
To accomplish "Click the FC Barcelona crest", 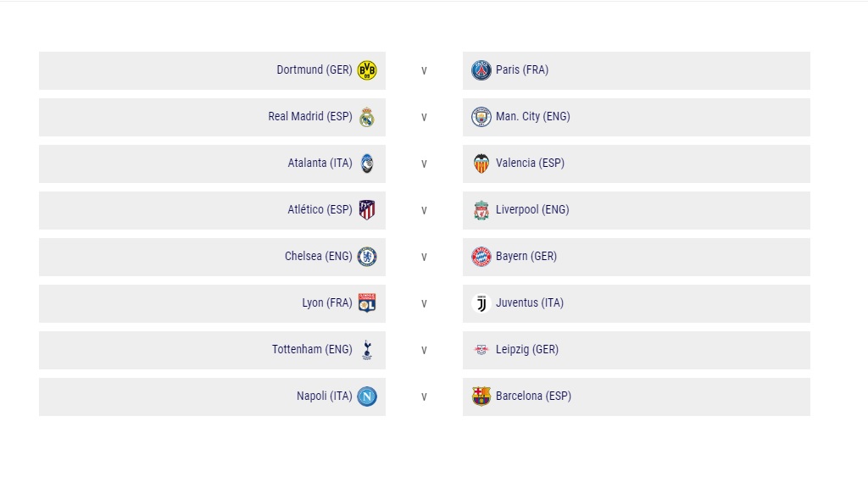I will coord(481,396).
